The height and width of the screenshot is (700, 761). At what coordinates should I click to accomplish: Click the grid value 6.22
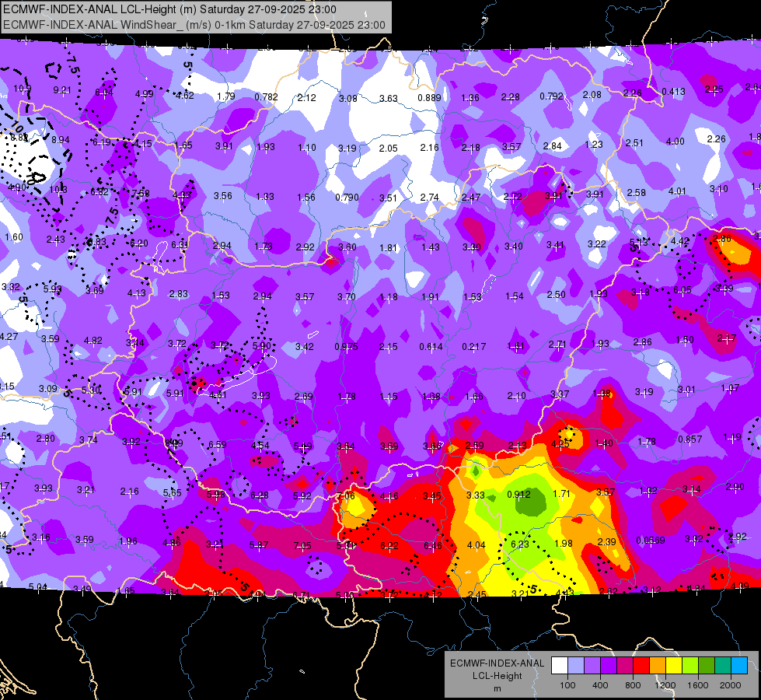389,546
